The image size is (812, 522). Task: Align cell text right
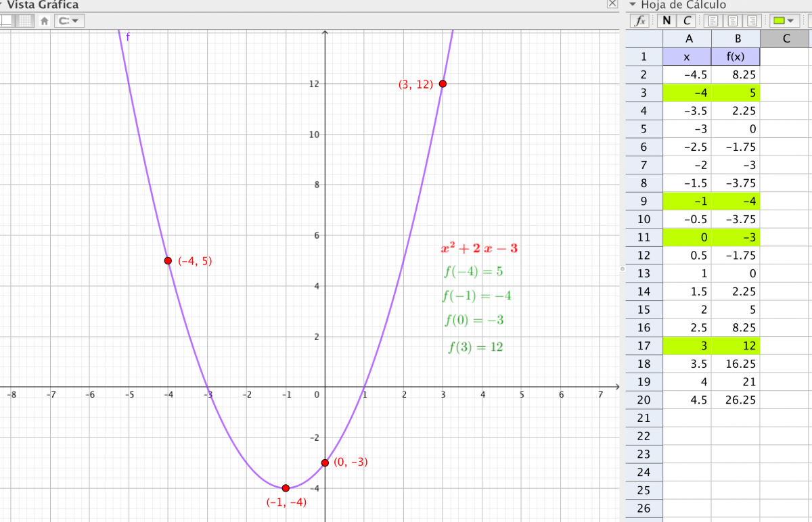pyautogui.click(x=753, y=20)
